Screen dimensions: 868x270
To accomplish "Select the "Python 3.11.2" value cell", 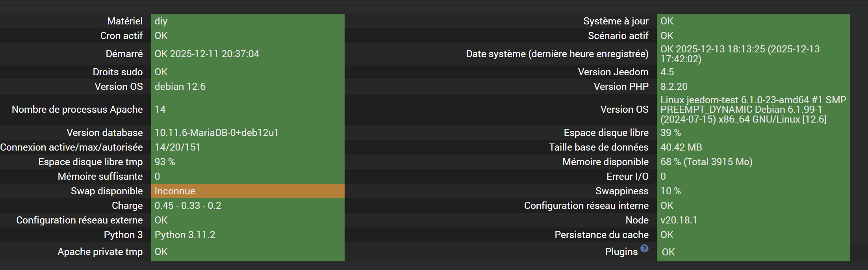I will coord(185,235).
